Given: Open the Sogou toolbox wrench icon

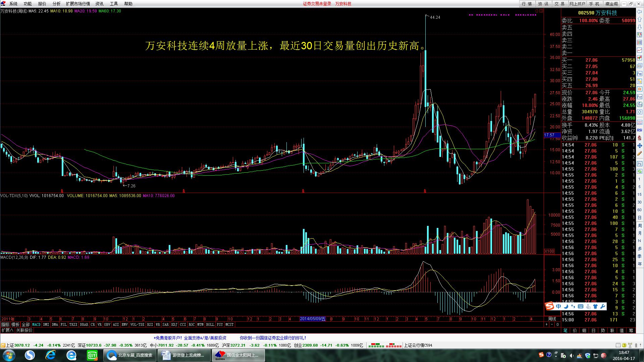Looking at the screenshot, I should pos(602,306).
